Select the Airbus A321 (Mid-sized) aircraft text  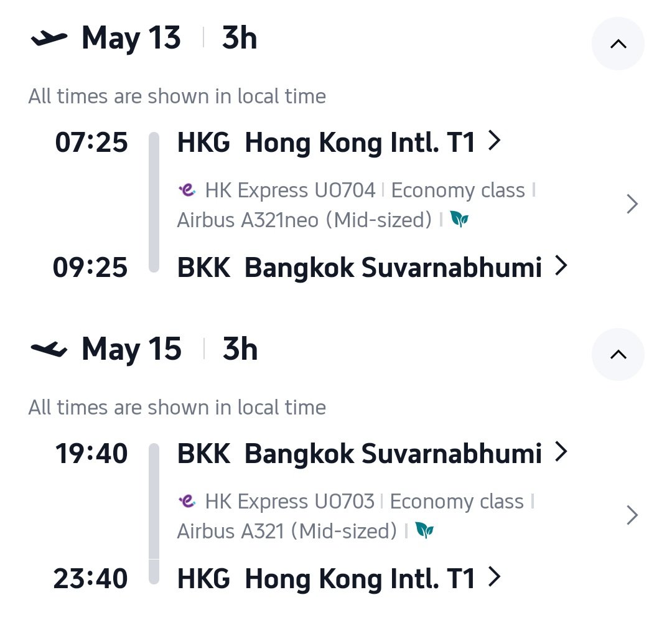[287, 531]
